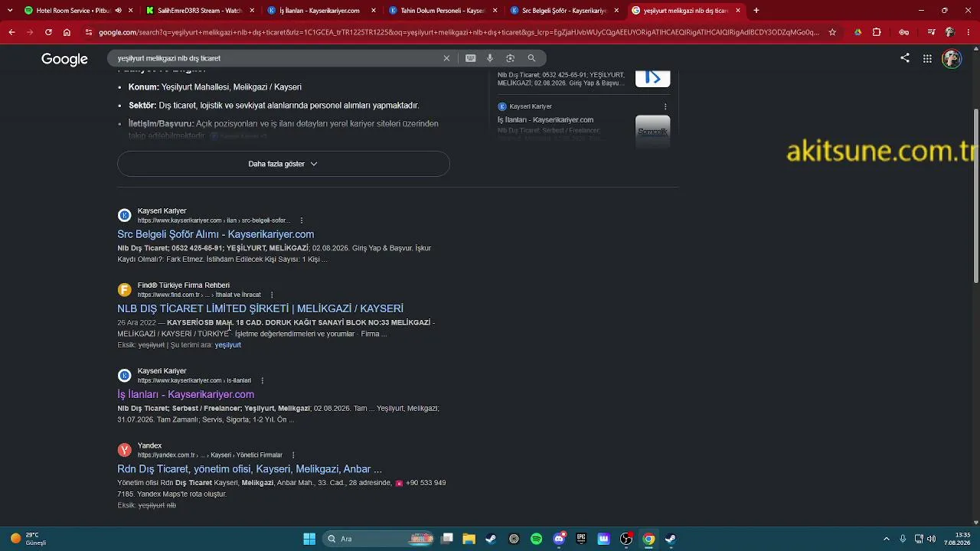Go to the Google logo homepage

coord(64,59)
